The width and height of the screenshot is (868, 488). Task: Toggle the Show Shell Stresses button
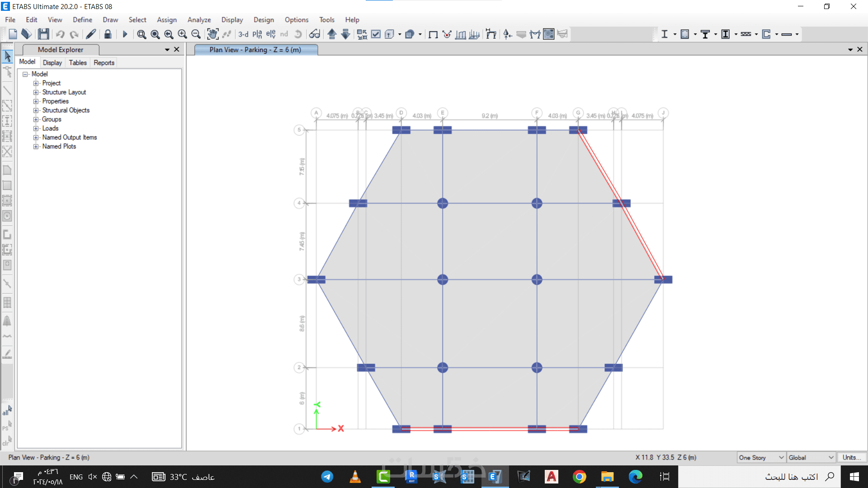548,34
